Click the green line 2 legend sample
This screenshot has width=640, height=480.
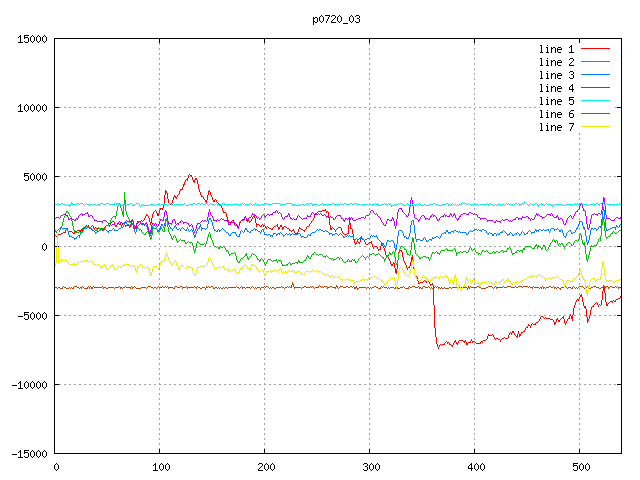[x=596, y=62]
